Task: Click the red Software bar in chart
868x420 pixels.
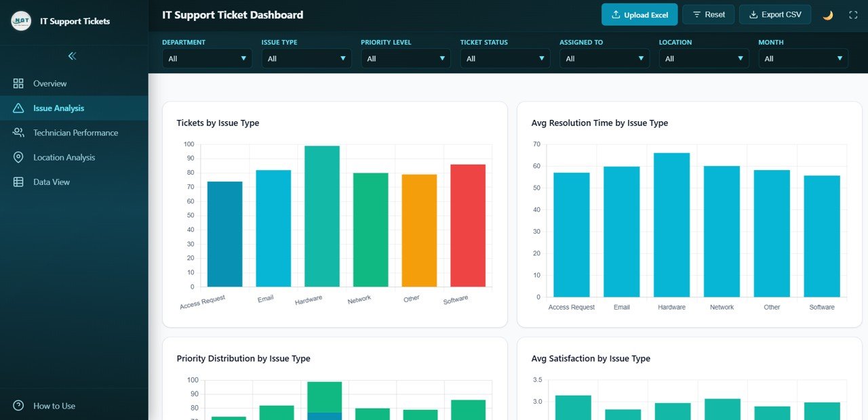Action: coord(468,226)
